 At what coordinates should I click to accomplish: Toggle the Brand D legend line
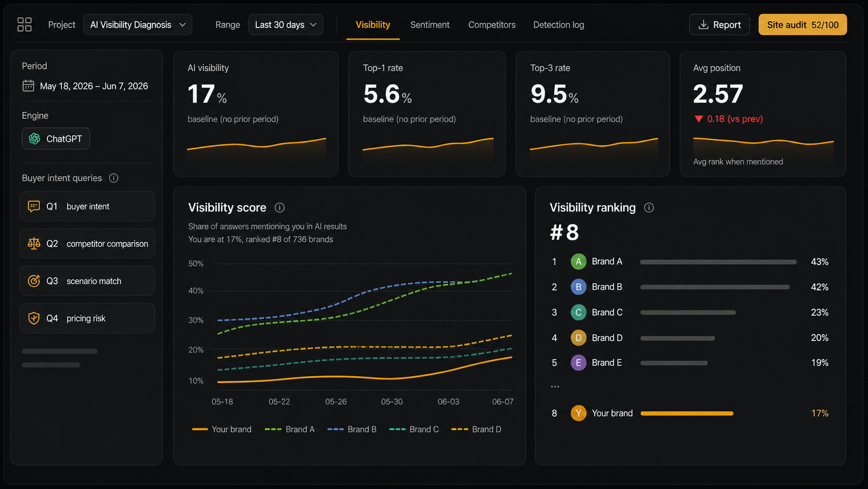coord(477,429)
